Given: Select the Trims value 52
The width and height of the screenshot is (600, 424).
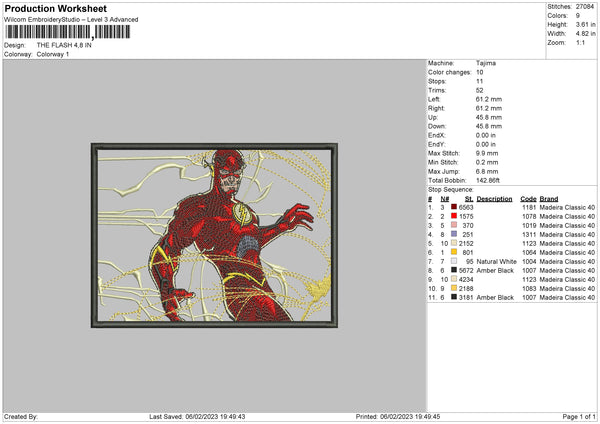Looking at the screenshot, I should coord(479,90).
